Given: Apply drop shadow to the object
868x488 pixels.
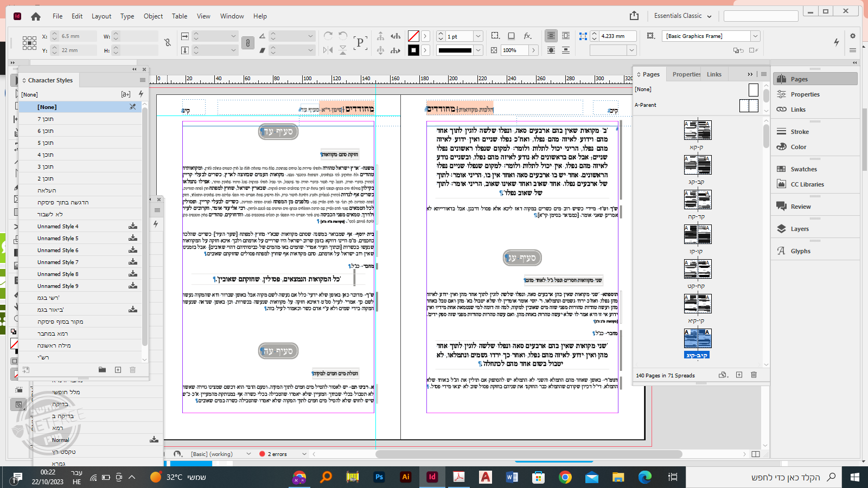Looking at the screenshot, I should click(x=511, y=36).
